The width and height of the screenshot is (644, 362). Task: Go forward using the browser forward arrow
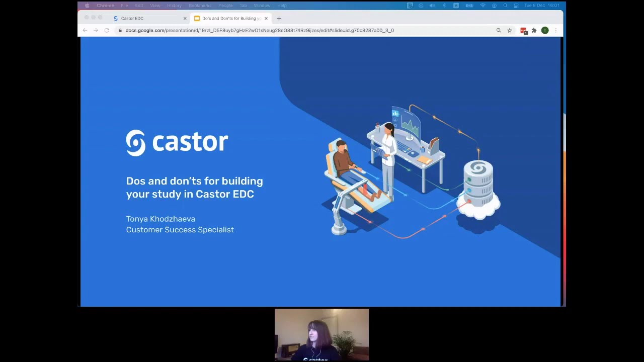pos(96,31)
